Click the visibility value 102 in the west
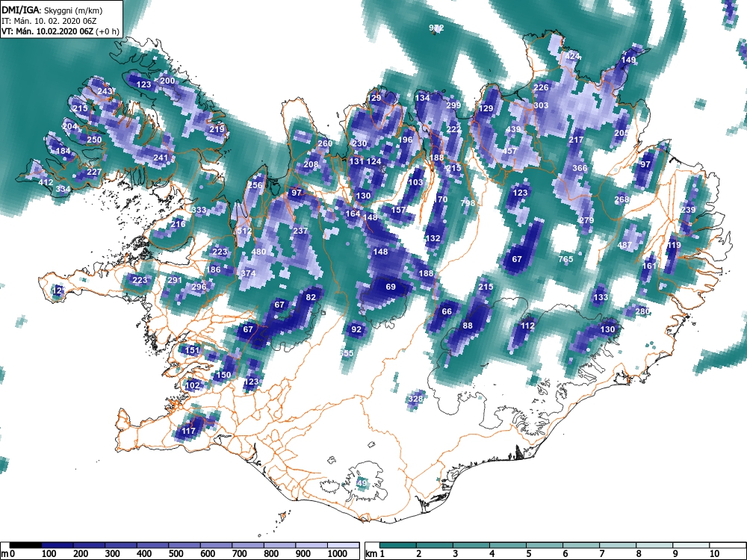The width and height of the screenshot is (747, 560). [193, 385]
